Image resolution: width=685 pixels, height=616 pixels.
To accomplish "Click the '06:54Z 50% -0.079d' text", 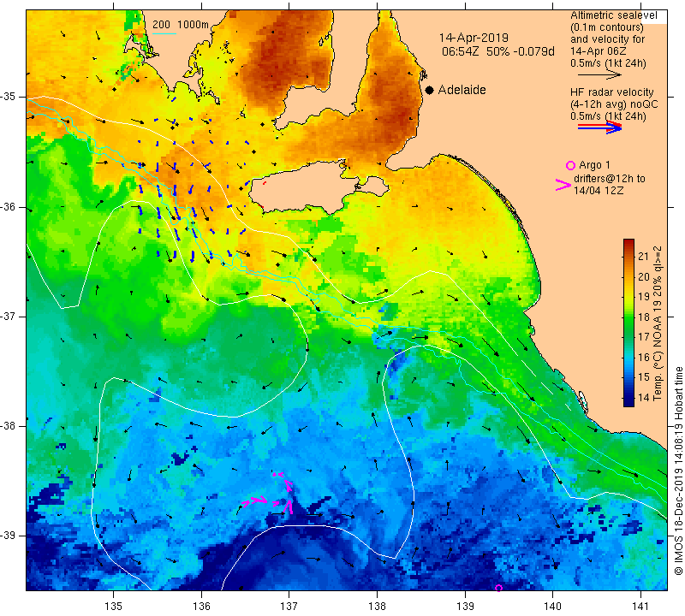I will tap(498, 51).
